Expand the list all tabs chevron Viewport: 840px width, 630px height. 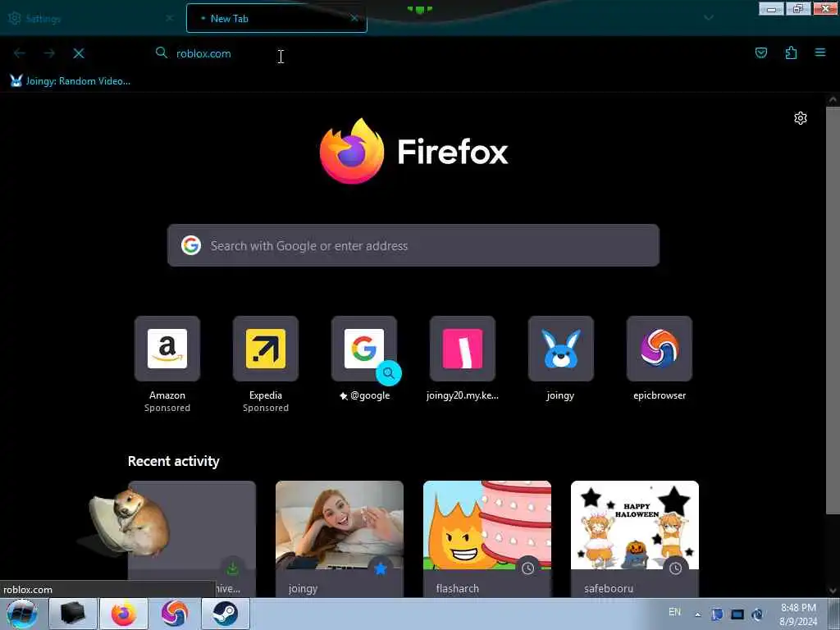709,18
